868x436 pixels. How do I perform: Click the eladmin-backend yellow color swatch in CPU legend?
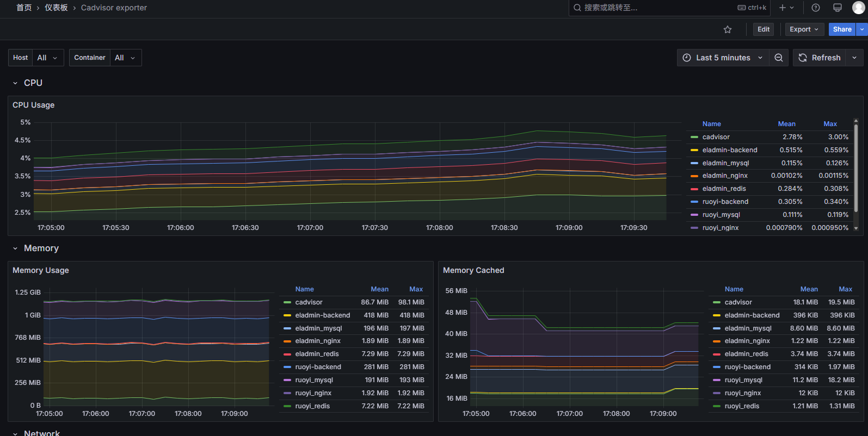[x=694, y=150]
